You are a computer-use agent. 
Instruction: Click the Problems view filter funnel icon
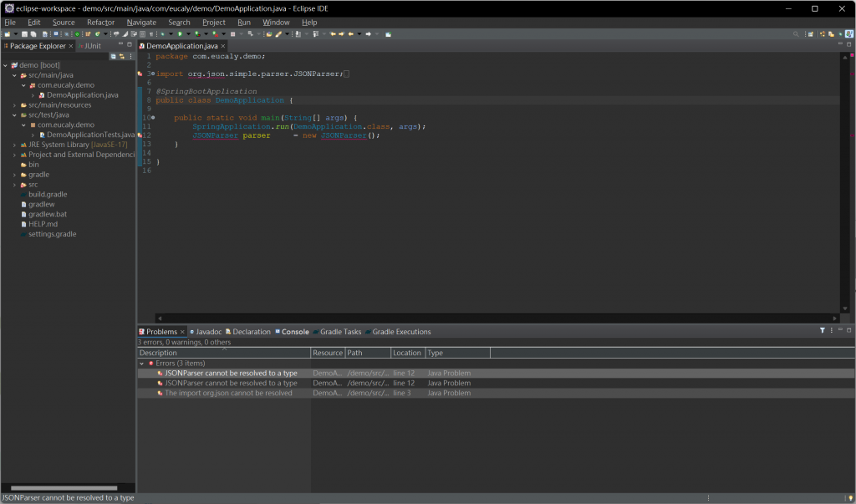pyautogui.click(x=822, y=331)
